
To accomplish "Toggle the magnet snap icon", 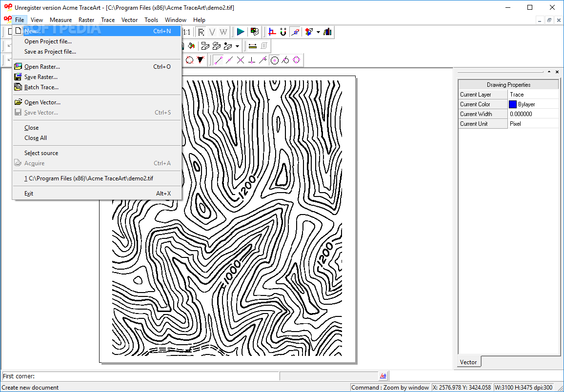I will click(283, 32).
